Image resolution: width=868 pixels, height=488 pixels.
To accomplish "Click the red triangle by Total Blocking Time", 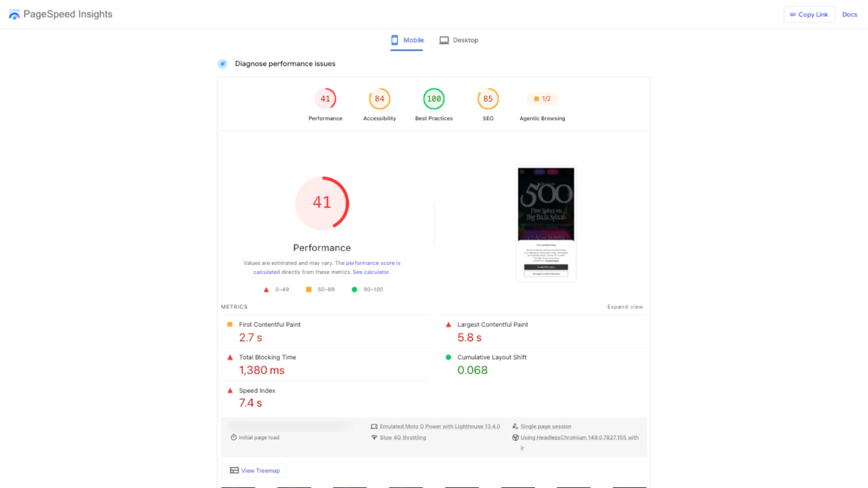I will tap(230, 357).
